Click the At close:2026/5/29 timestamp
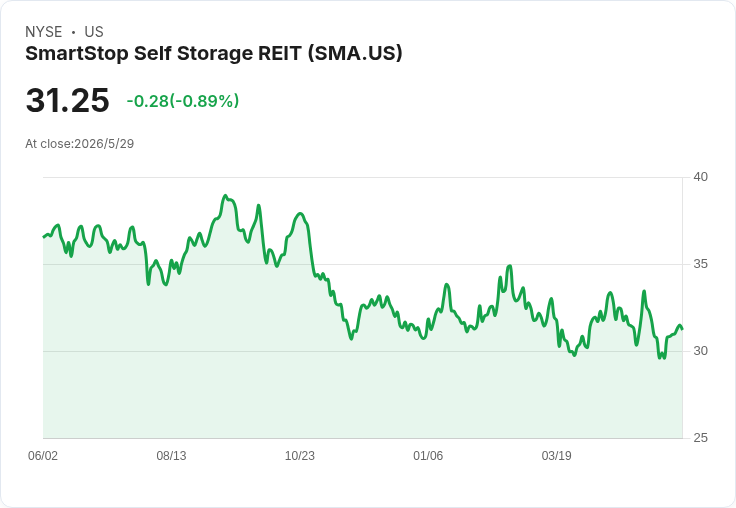The image size is (736, 508). click(x=80, y=144)
